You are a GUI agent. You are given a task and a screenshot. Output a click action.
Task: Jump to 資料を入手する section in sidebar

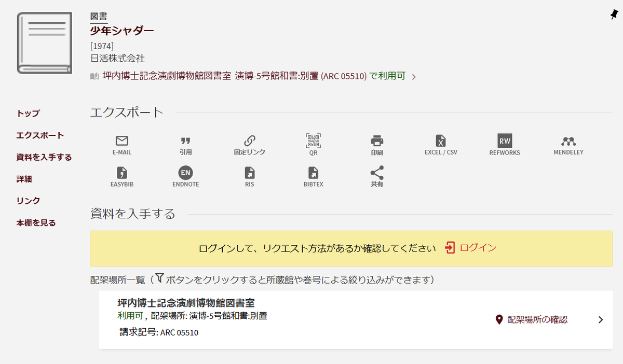tap(44, 157)
